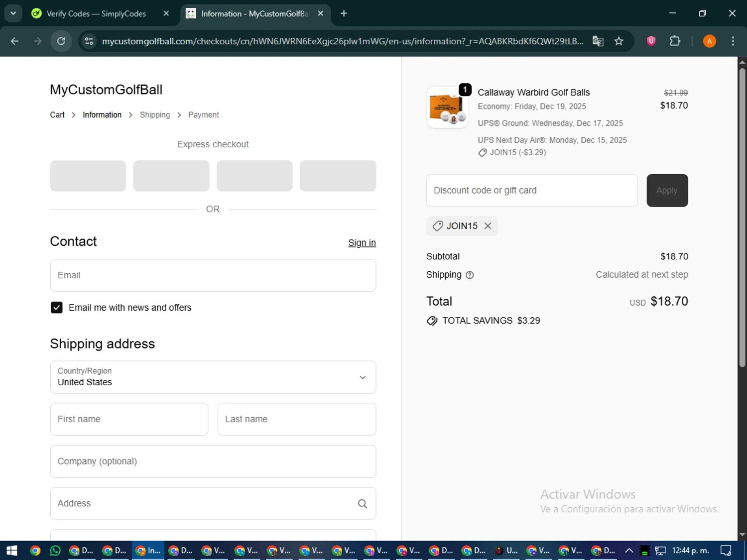Viewport: 747px width, 560px height.
Task: Click the MyCustomGolfBall store title
Action: [x=106, y=90]
